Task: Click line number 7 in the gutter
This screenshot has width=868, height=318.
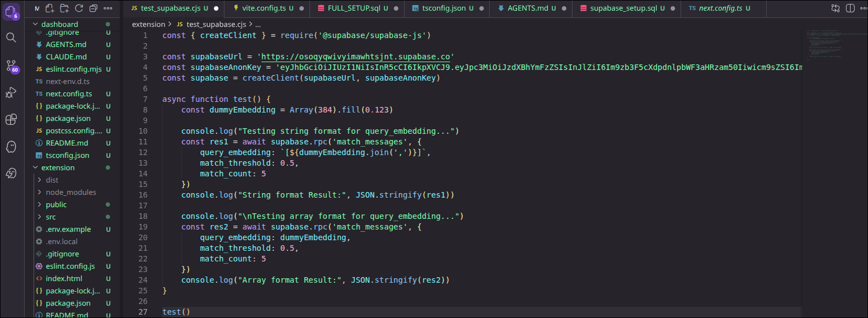Action: click(x=145, y=99)
